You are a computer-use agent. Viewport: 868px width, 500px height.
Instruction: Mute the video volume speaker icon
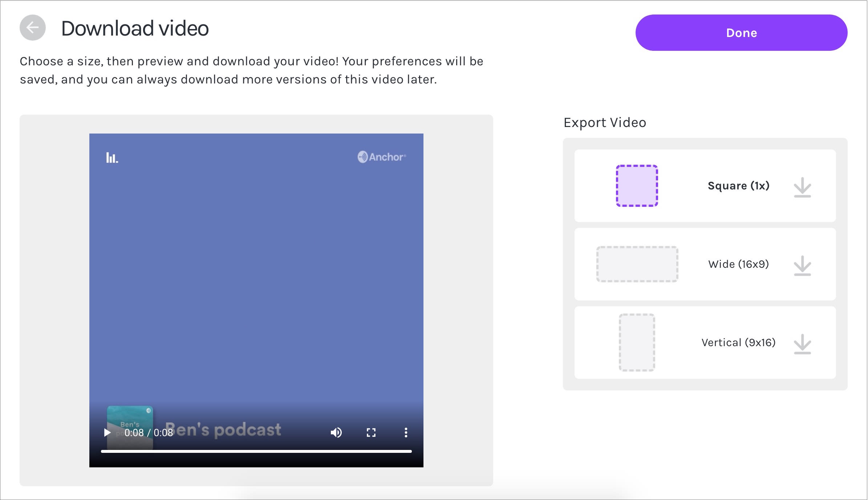[336, 433]
